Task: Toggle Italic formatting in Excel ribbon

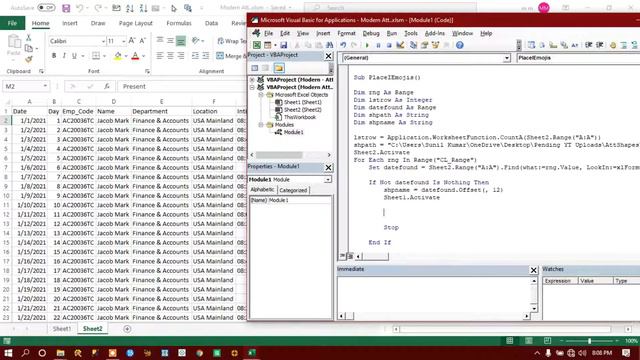Action: pyautogui.click(x=64, y=56)
